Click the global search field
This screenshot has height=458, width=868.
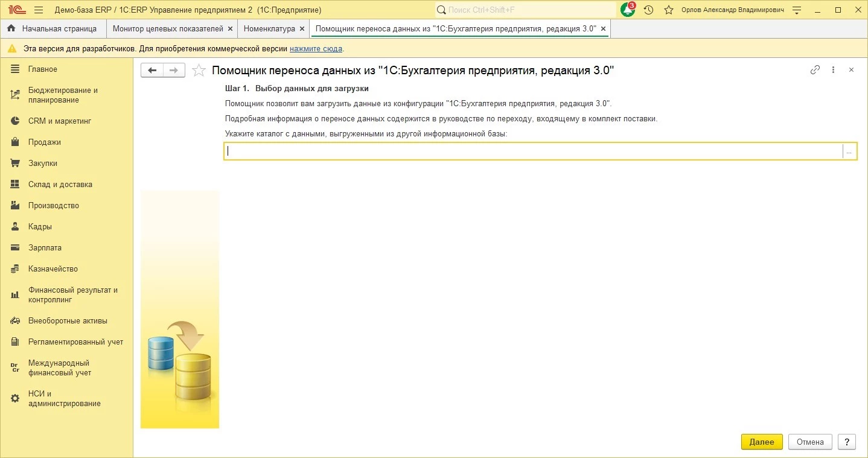click(x=525, y=10)
